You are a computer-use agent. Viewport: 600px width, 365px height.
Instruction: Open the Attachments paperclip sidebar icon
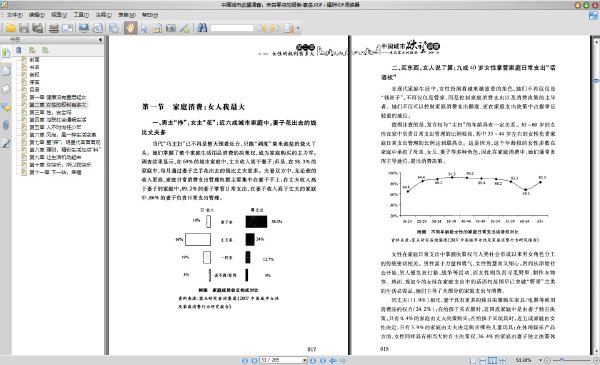[x=6, y=125]
